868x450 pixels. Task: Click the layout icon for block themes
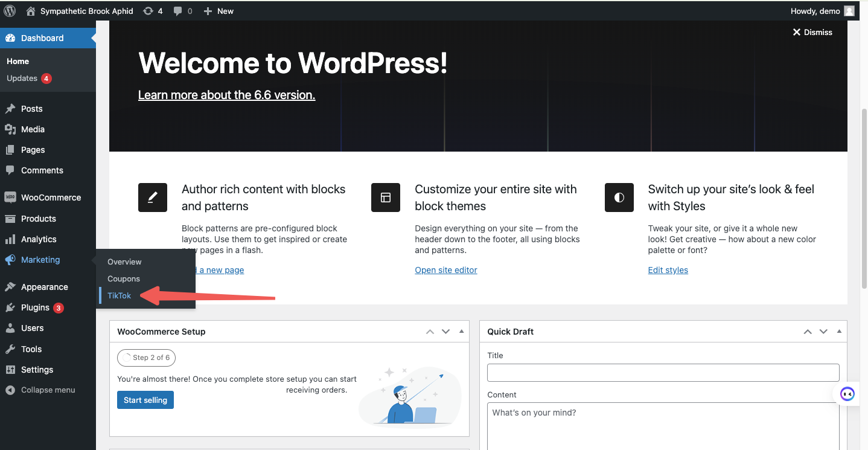386,198
